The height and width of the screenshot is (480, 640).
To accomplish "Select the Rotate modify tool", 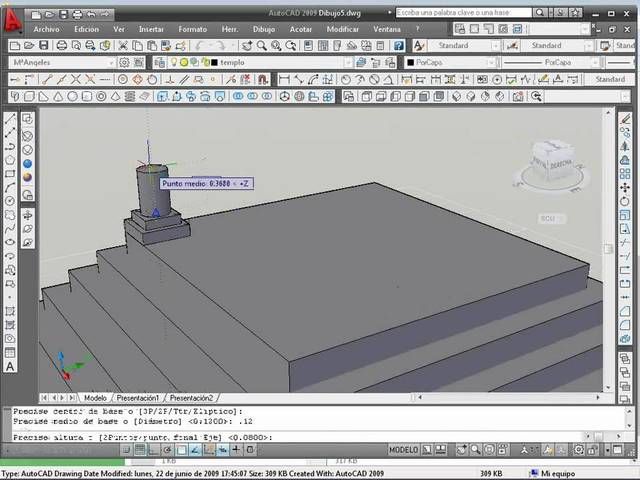I will (x=625, y=201).
